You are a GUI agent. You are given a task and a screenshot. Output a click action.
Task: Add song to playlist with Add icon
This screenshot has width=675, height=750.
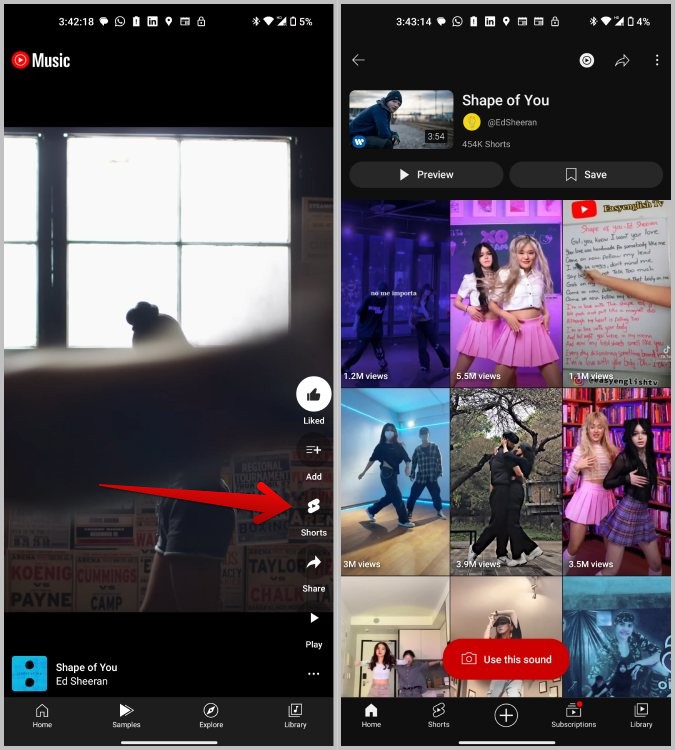coord(313,450)
